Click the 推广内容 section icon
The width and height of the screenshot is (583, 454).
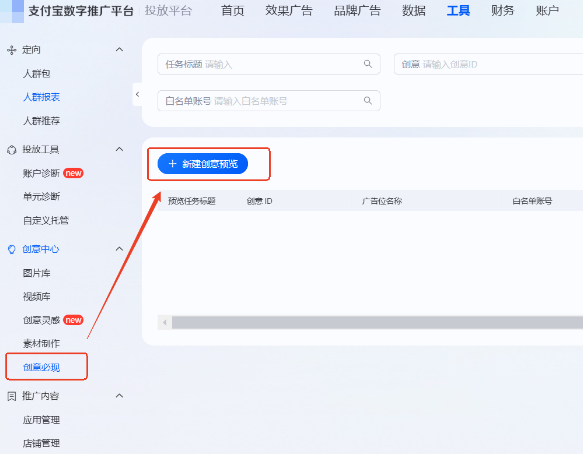coord(12,396)
